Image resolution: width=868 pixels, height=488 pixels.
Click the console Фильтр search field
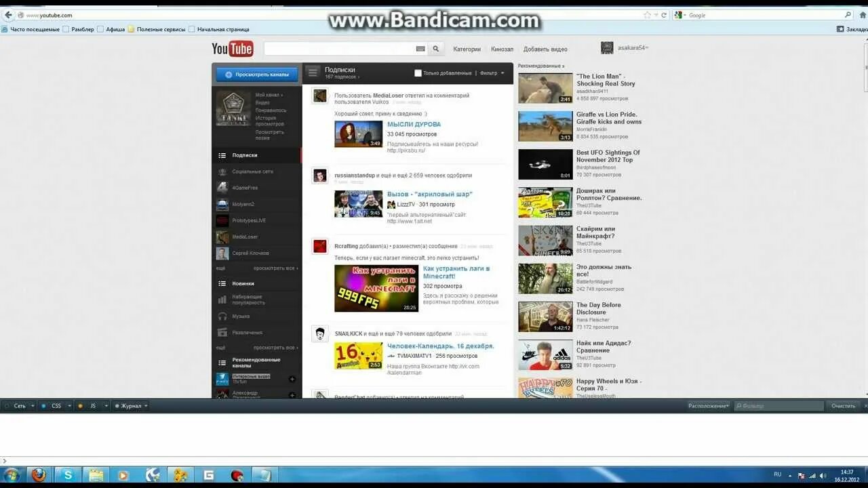779,406
